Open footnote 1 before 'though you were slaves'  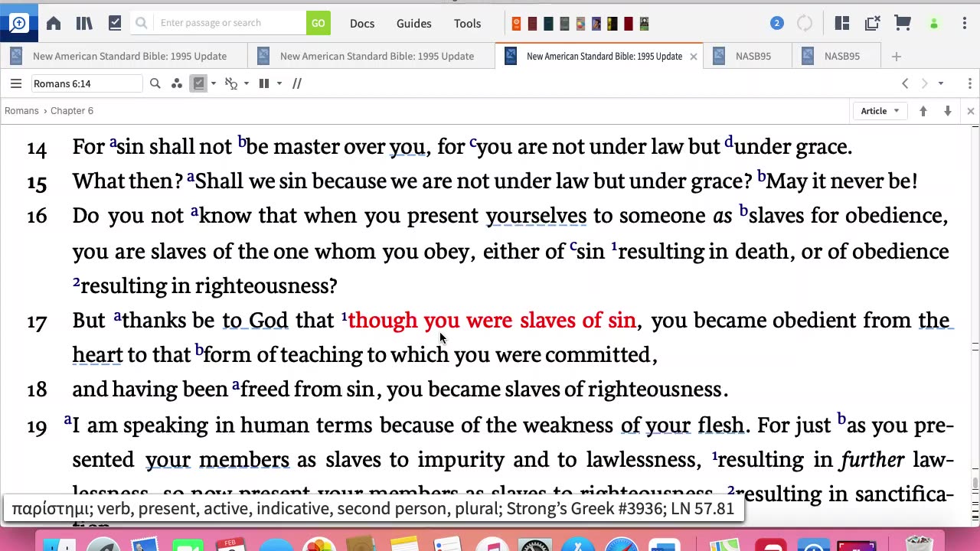[x=345, y=316]
